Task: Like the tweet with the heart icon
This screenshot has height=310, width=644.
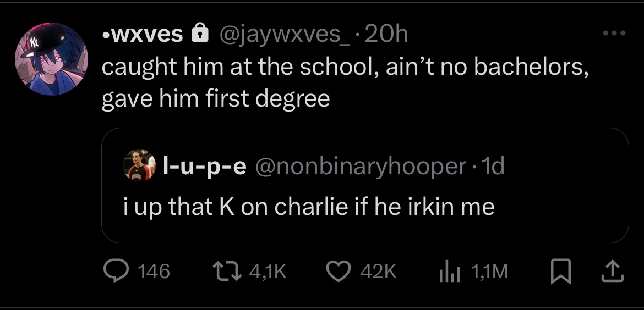Action: click(x=339, y=270)
